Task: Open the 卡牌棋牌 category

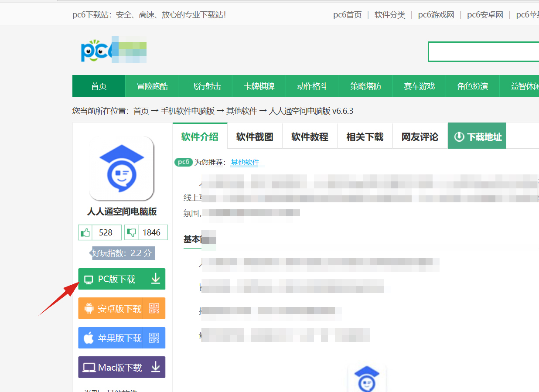Action: pyautogui.click(x=259, y=86)
